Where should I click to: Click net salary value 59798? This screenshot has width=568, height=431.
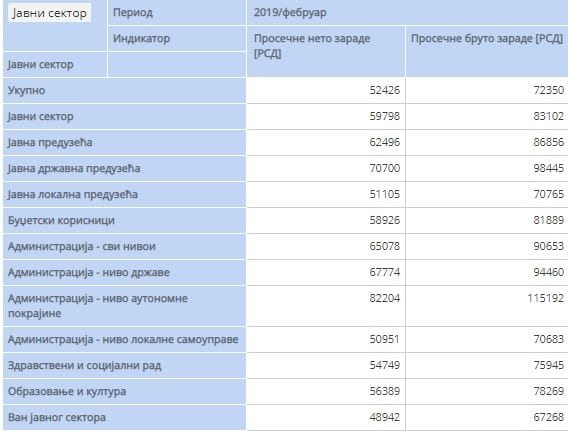385,116
